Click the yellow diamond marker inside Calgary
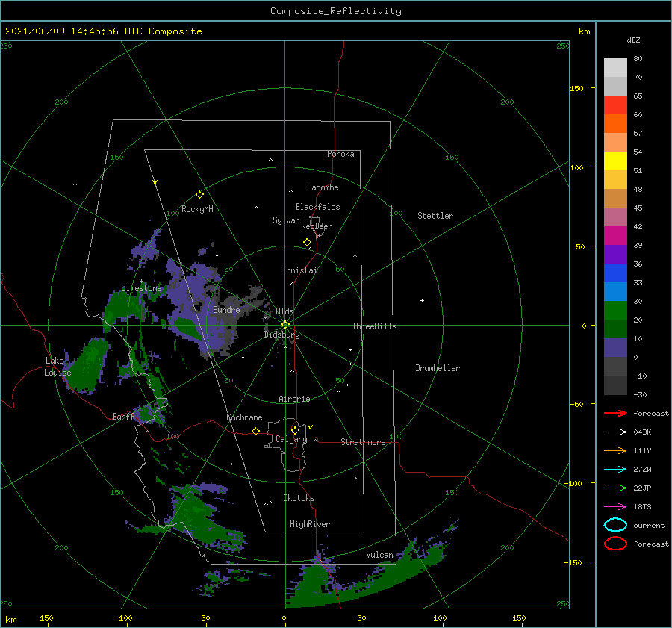Viewport: 672px width, 628px height. (x=295, y=430)
